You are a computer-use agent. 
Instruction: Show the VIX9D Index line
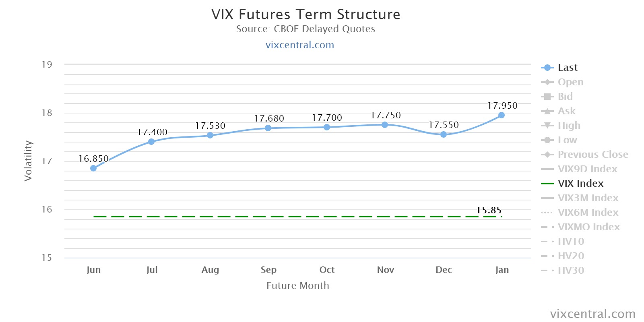587,169
